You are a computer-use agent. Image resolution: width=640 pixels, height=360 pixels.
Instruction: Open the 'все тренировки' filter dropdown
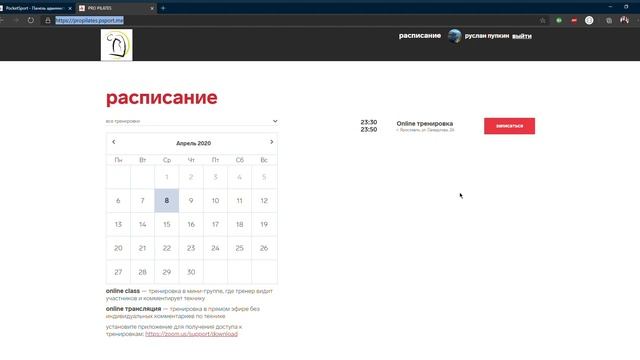[191, 121]
